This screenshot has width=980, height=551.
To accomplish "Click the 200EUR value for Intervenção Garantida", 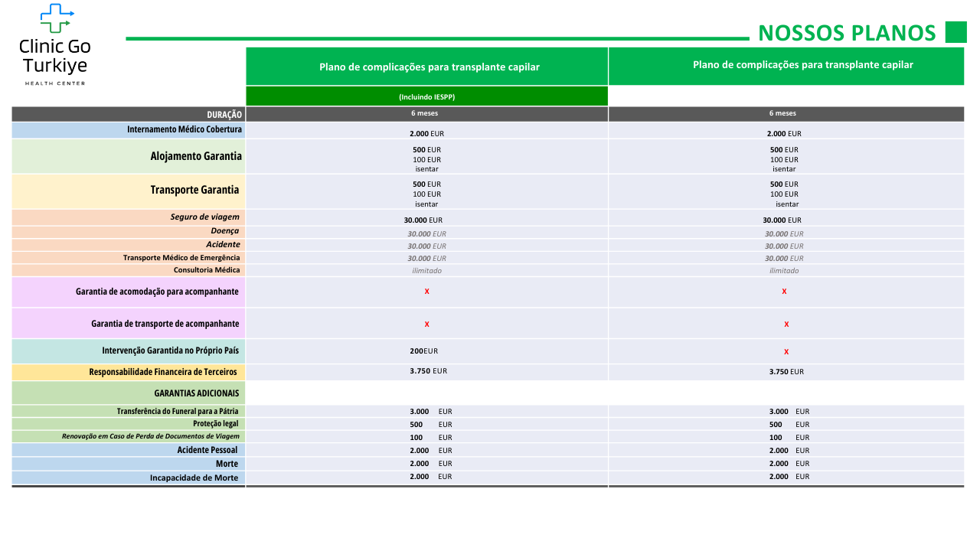I will pos(424,351).
